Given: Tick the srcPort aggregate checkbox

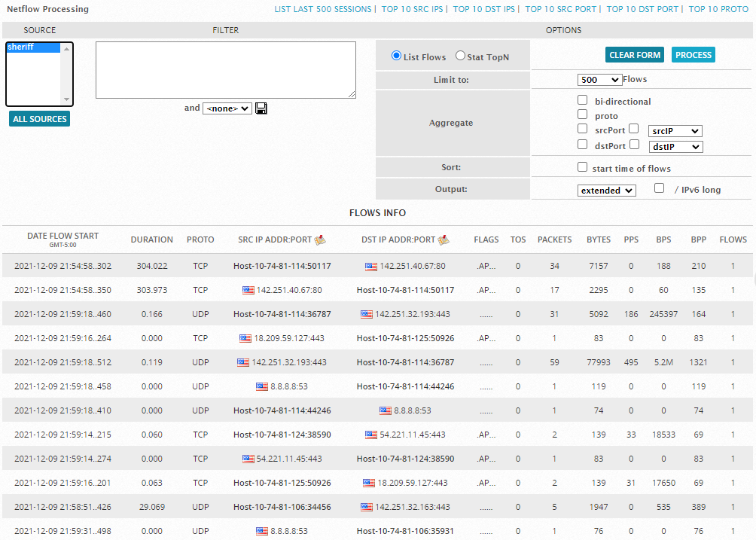Looking at the screenshot, I should [x=582, y=129].
